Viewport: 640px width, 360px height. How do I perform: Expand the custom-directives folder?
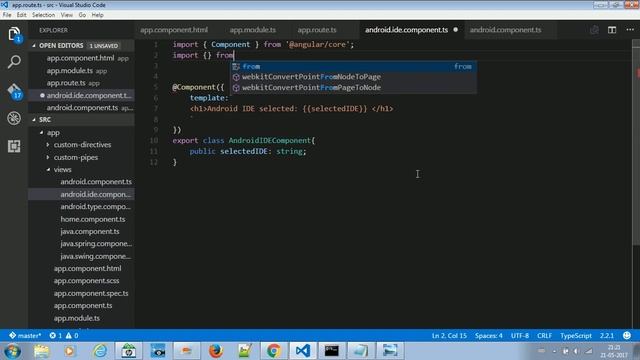pos(48,145)
